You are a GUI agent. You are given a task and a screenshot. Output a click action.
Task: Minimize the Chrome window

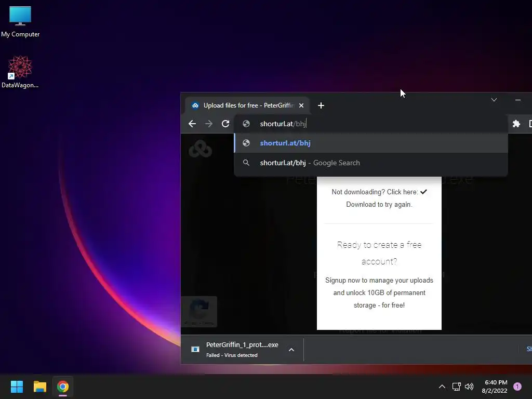point(518,100)
